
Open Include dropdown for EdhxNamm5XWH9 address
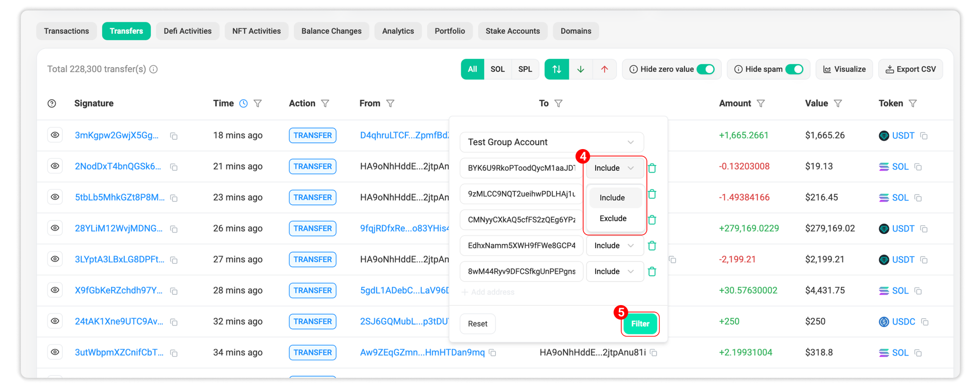click(x=614, y=246)
